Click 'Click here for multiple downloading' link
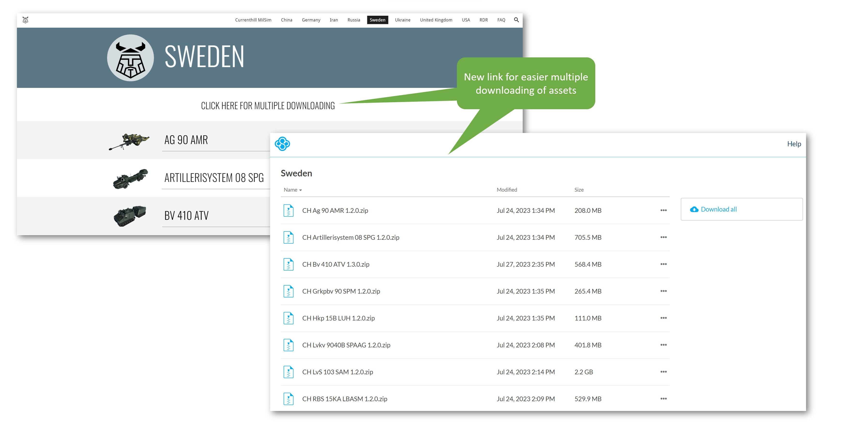 click(268, 106)
